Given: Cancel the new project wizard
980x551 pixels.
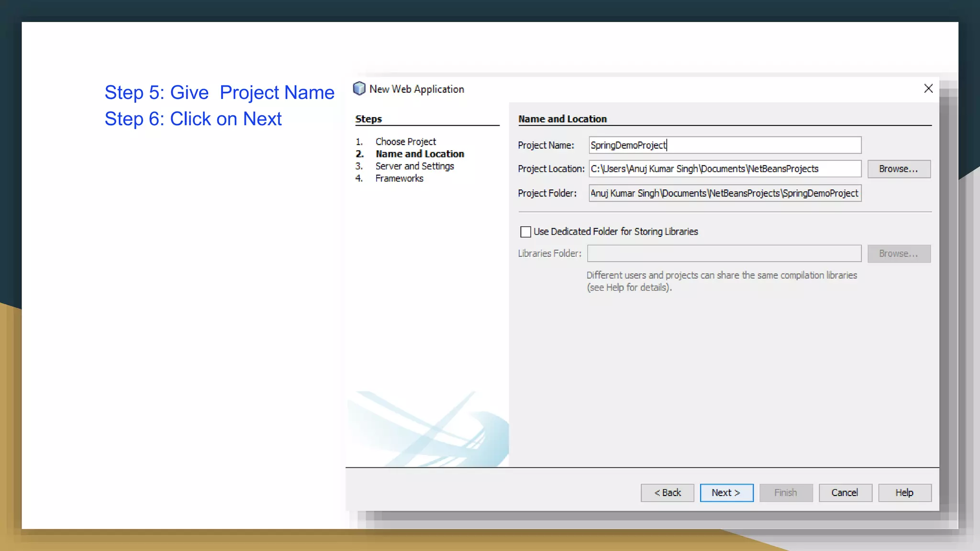Looking at the screenshot, I should 845,493.
